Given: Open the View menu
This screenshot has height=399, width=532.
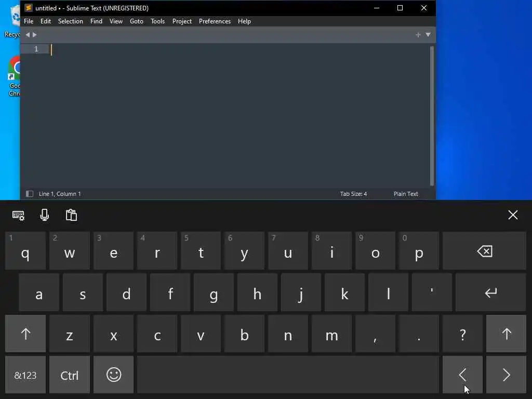Looking at the screenshot, I should point(116,21).
